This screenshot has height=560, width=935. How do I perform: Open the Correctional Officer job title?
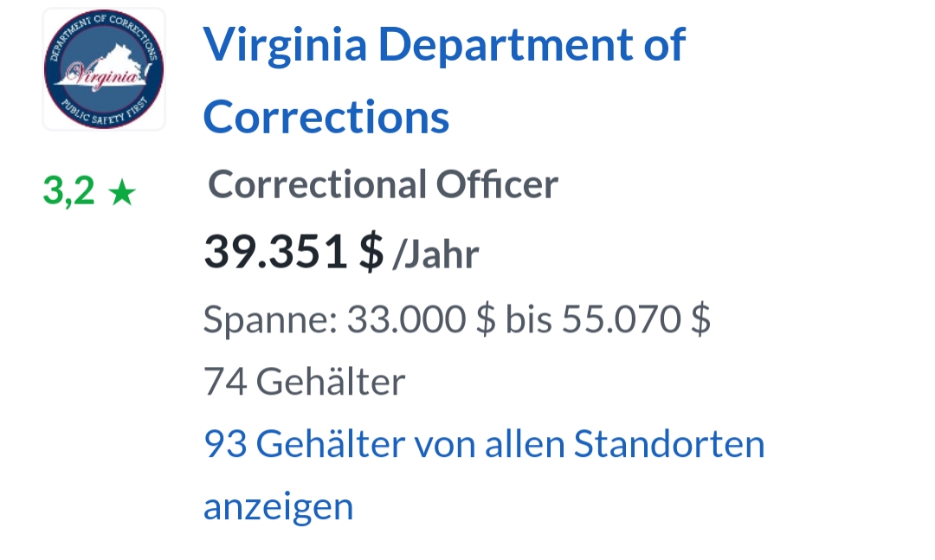383,183
